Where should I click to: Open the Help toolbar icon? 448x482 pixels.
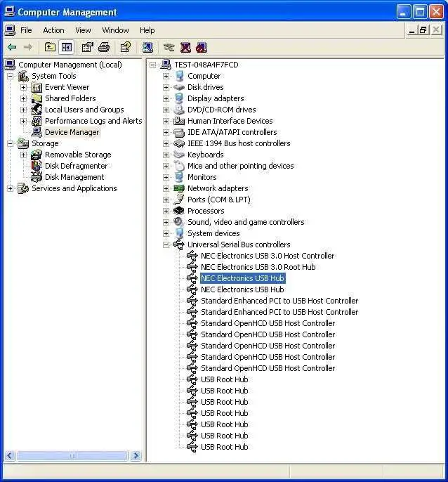[x=126, y=47]
